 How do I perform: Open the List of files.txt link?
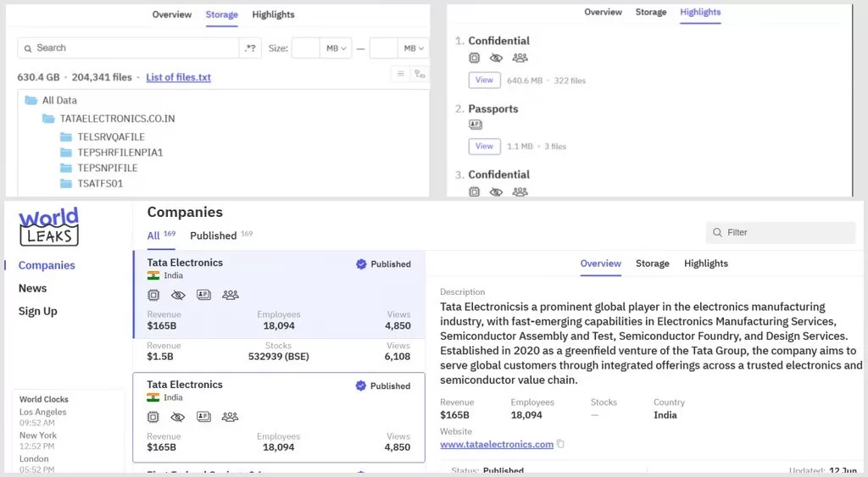tap(178, 77)
